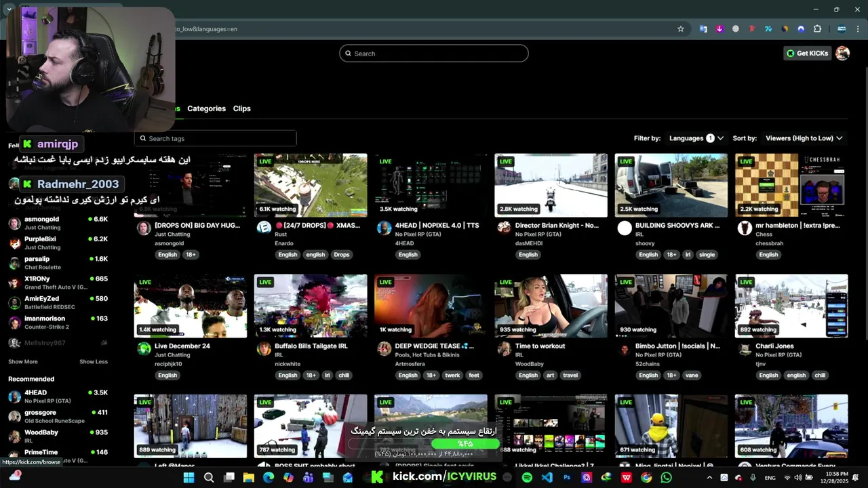Switch to the Categories tab
The image size is (868, 488).
pyautogui.click(x=206, y=108)
